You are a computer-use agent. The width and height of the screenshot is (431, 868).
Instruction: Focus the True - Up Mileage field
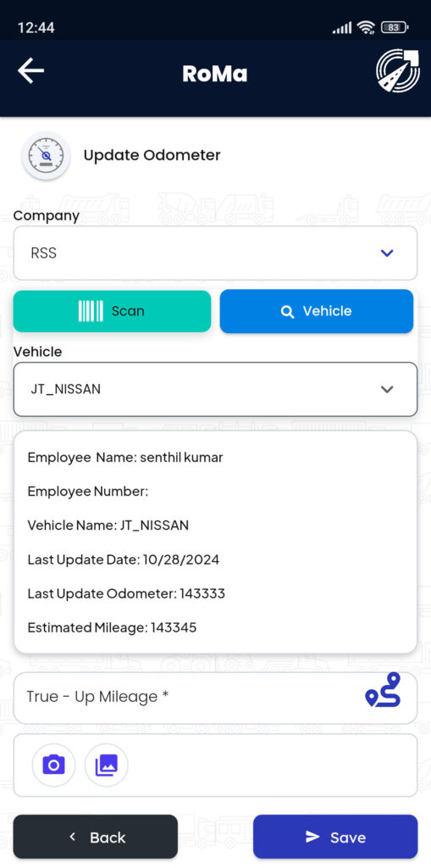point(215,698)
